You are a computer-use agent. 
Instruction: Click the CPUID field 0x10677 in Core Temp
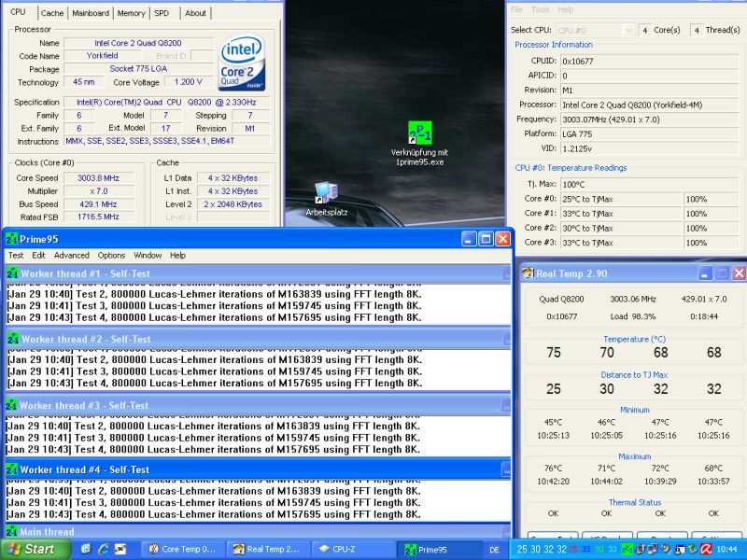pos(650,61)
